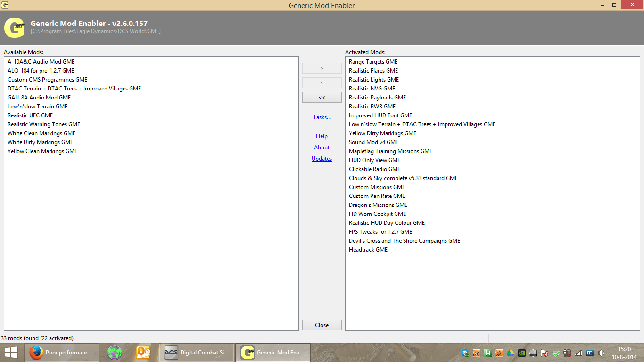Viewport: 644px width, 362px height.
Task: Select 'GAU-8A Audio Mod GME'
Action: tap(39, 98)
